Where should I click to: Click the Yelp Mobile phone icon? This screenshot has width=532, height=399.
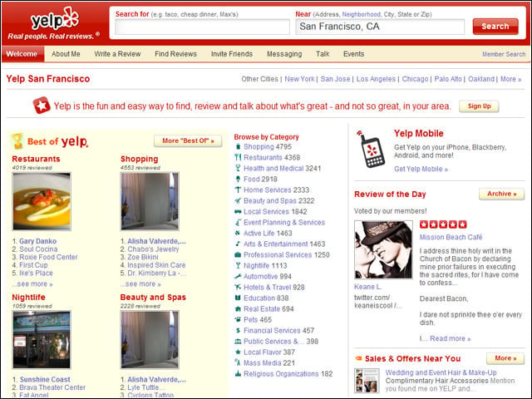click(x=371, y=150)
